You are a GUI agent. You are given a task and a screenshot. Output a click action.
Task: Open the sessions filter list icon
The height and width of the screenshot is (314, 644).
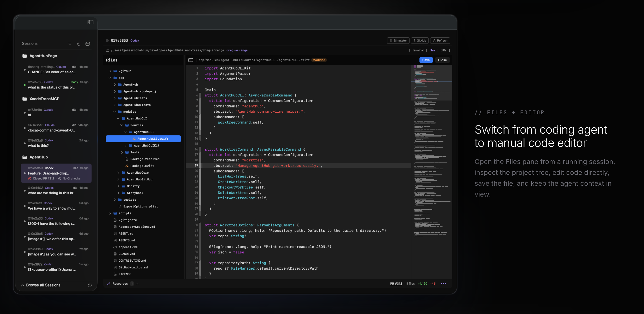pos(70,44)
